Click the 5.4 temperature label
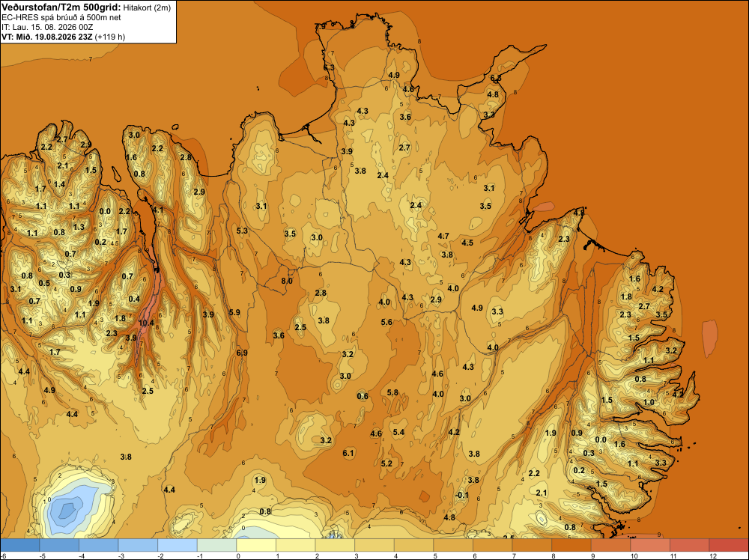This screenshot has height=560, width=749. [398, 432]
